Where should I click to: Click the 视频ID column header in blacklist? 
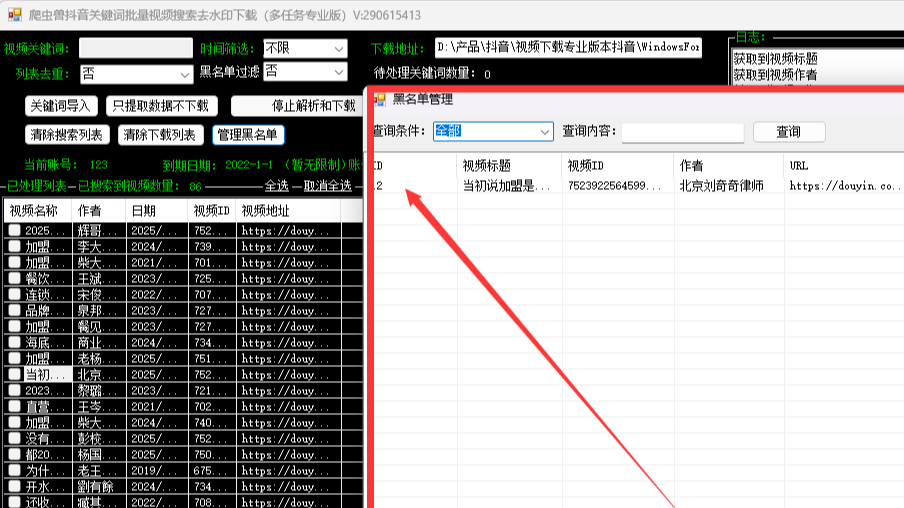tap(618, 166)
